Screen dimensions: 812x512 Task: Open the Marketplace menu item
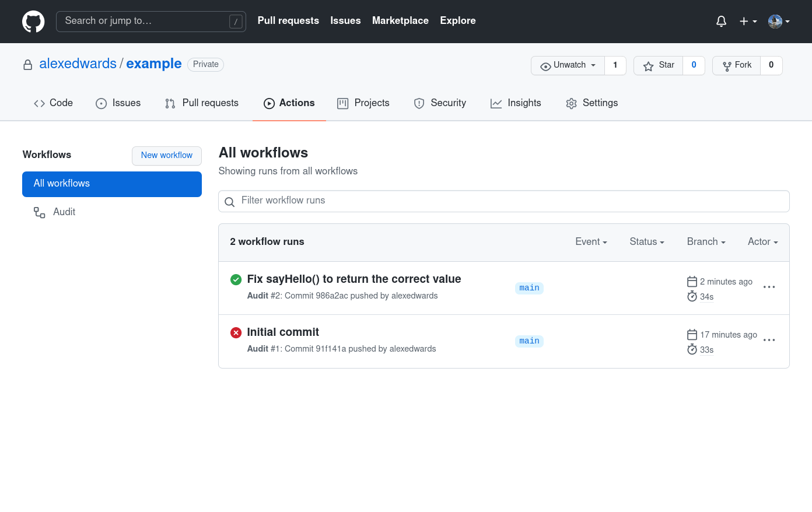coord(400,20)
